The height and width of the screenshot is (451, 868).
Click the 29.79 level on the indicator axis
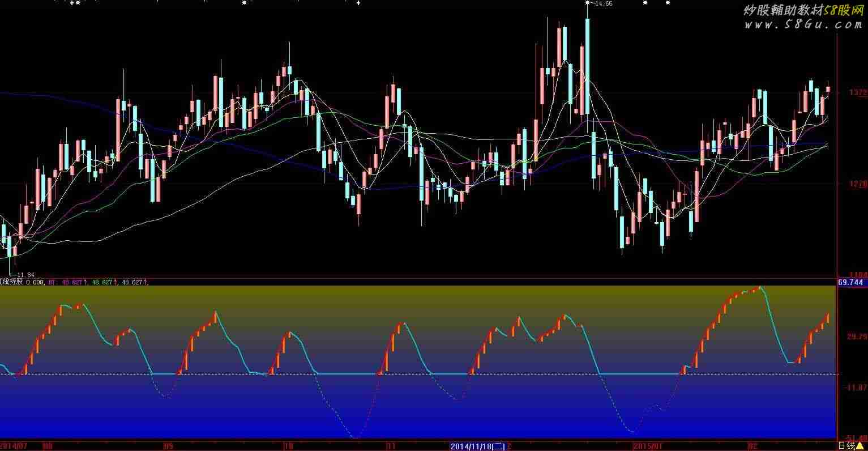pos(857,337)
